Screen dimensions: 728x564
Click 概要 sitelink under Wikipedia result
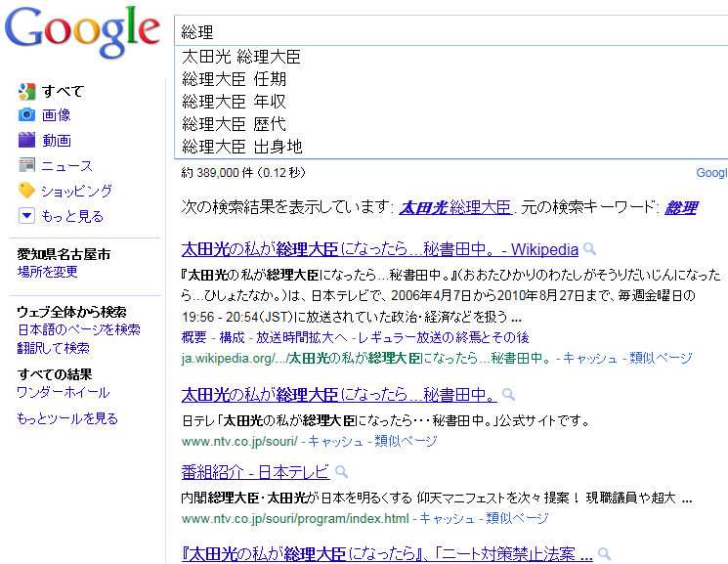193,337
